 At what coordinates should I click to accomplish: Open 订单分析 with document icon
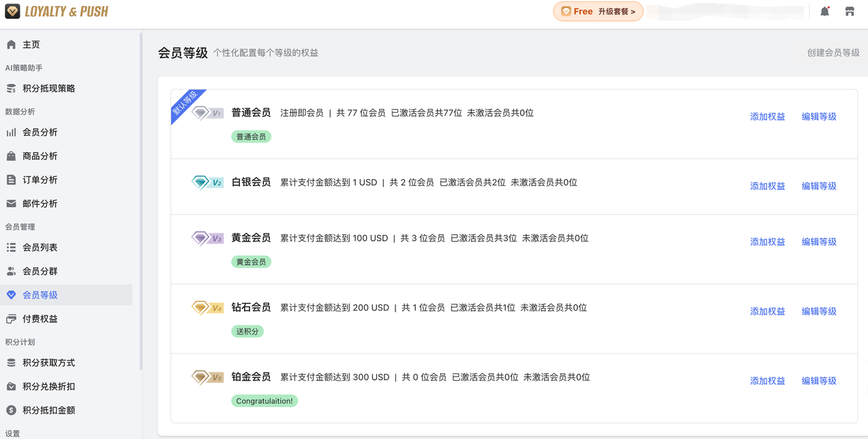[12, 179]
